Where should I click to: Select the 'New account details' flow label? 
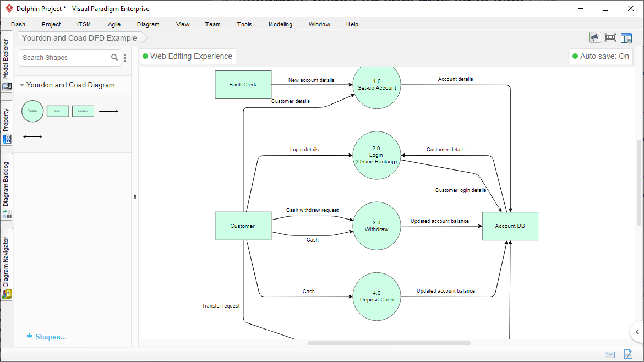pyautogui.click(x=312, y=80)
